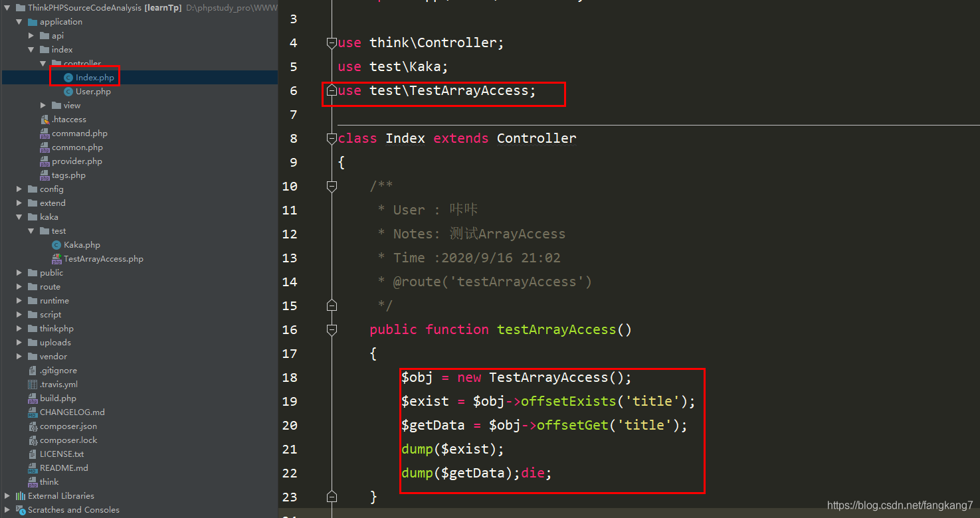Click the 'think\Controller' import on line 4
Screen dimensions: 980x518
433,43
